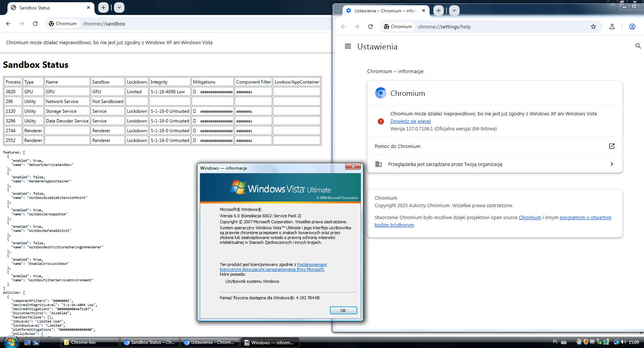The width and height of the screenshot is (644, 348).
Task: Click process ID 3820 in the table
Action: (x=13, y=92)
